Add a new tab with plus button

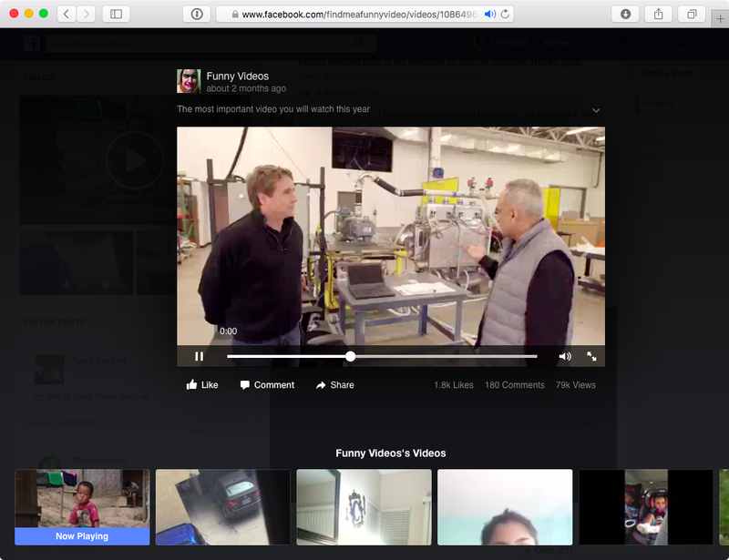720,19
